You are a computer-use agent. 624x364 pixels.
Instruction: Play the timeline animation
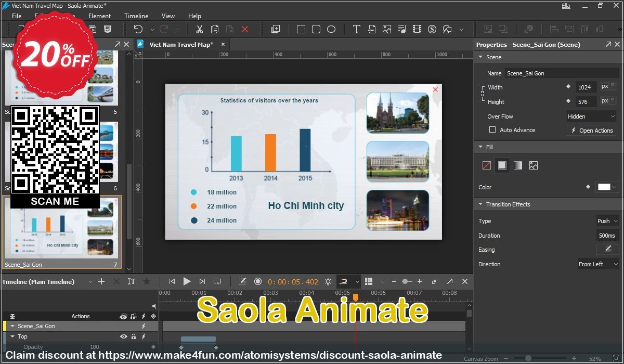187,281
